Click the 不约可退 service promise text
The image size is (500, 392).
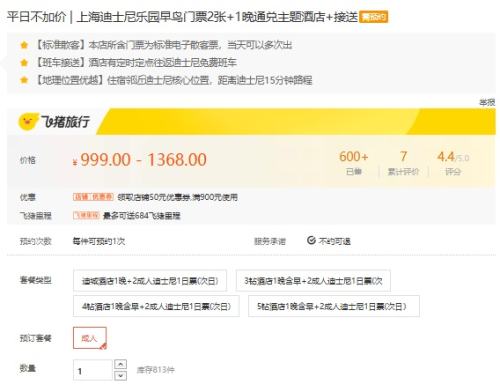(335, 241)
